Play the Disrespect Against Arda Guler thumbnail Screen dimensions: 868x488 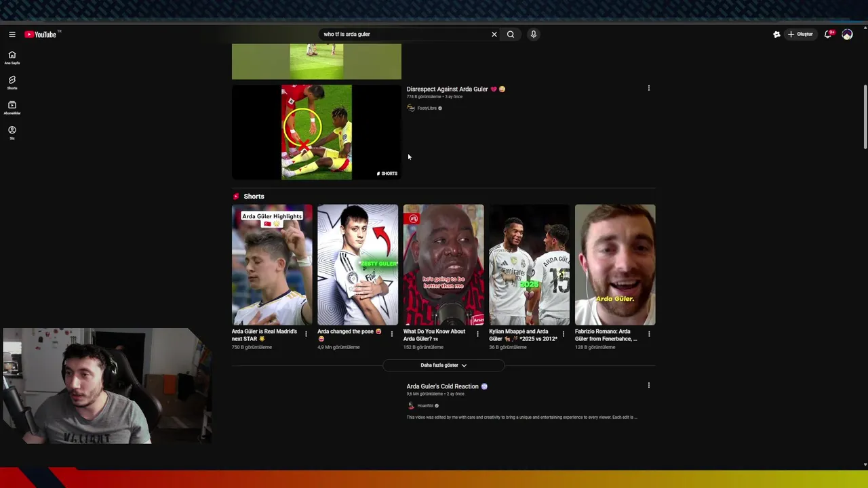pos(317,132)
